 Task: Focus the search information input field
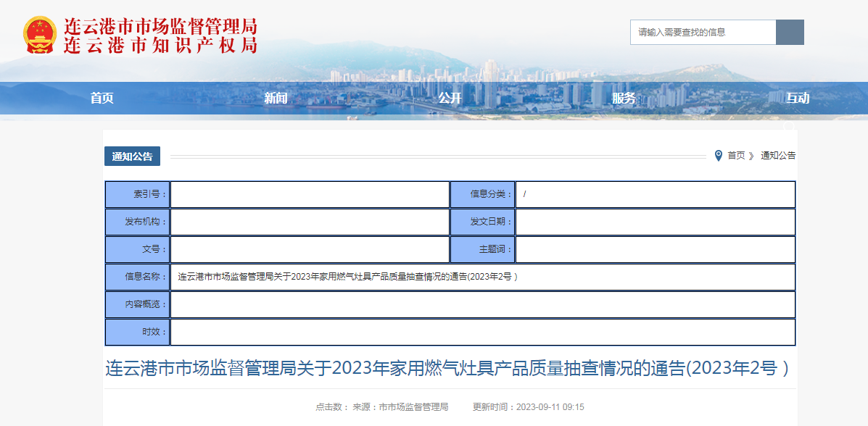point(703,32)
